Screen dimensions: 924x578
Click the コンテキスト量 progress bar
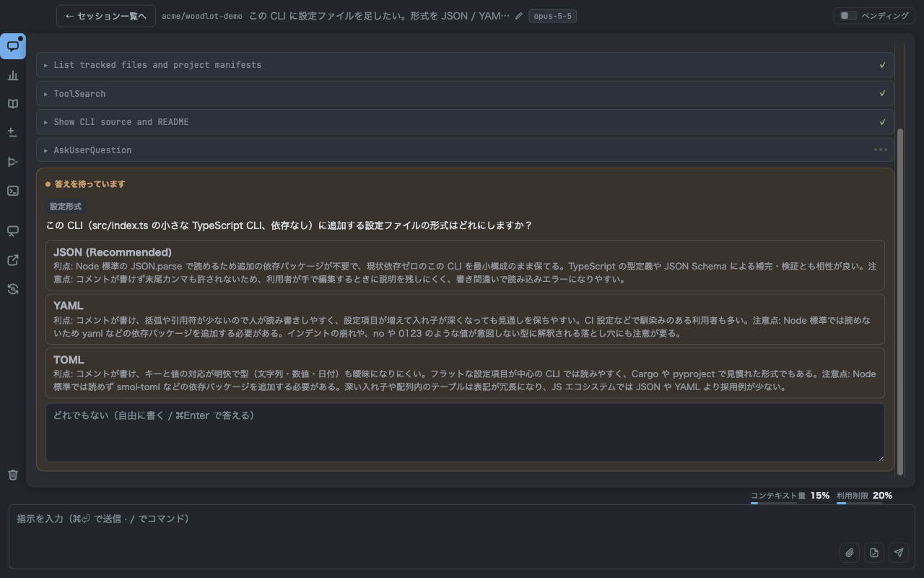774,503
